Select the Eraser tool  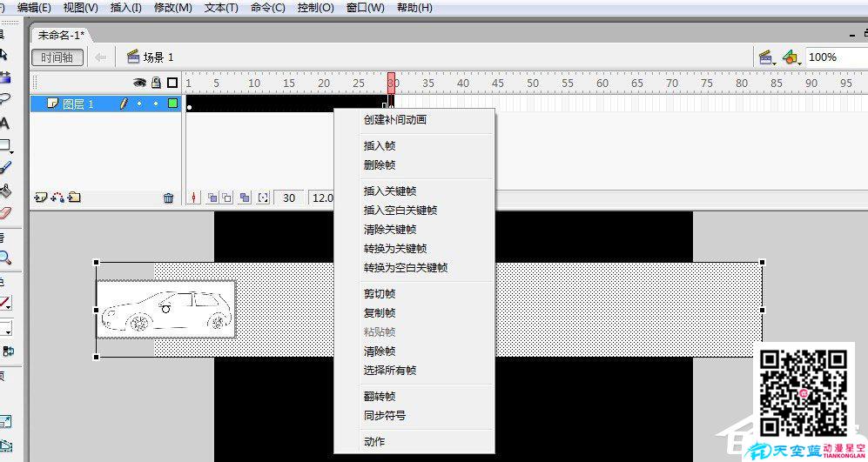(x=5, y=213)
